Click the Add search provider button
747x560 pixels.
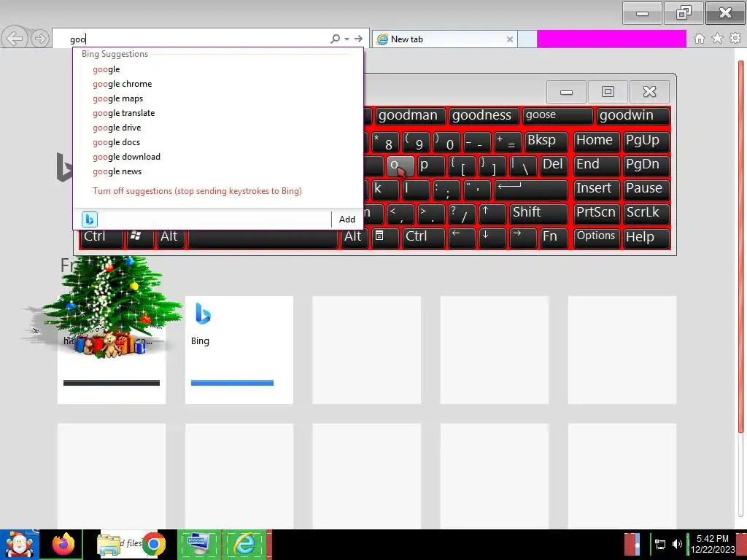pos(347,219)
